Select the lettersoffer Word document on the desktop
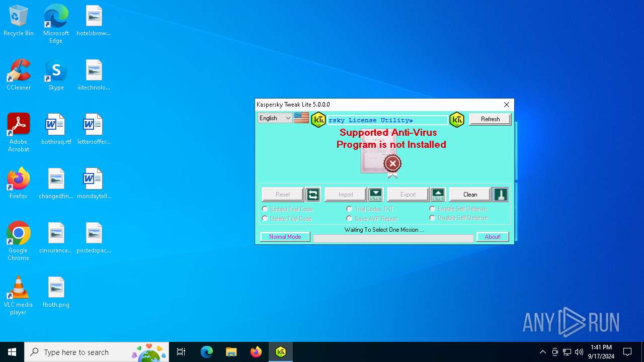The height and width of the screenshot is (362, 644). (x=94, y=130)
